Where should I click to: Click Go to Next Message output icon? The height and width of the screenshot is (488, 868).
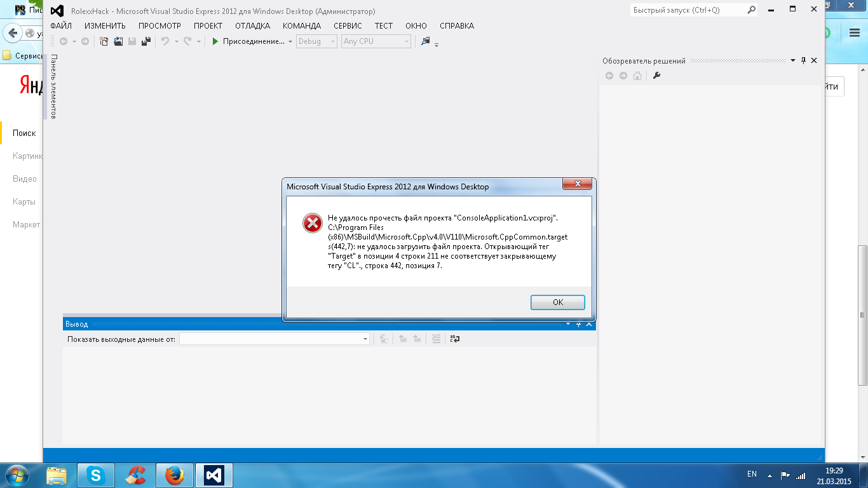pos(417,339)
